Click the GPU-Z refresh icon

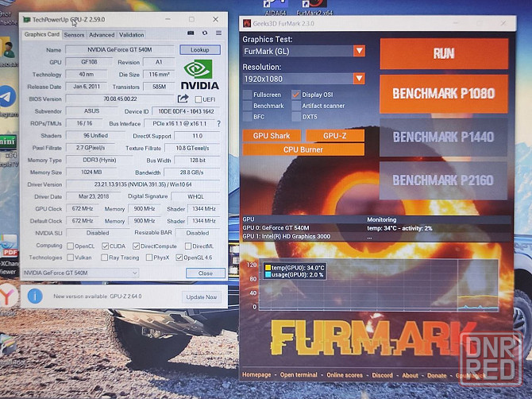pyautogui.click(x=205, y=33)
